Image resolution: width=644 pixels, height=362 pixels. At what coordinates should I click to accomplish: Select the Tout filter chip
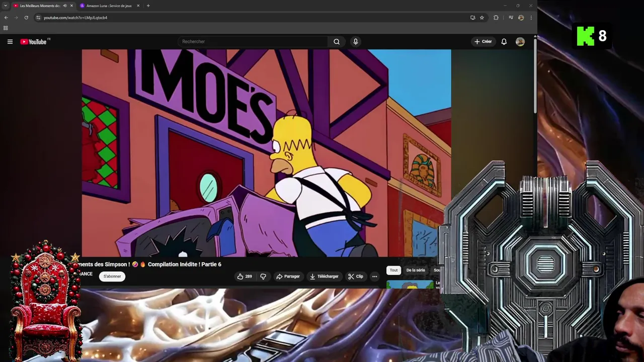(393, 270)
